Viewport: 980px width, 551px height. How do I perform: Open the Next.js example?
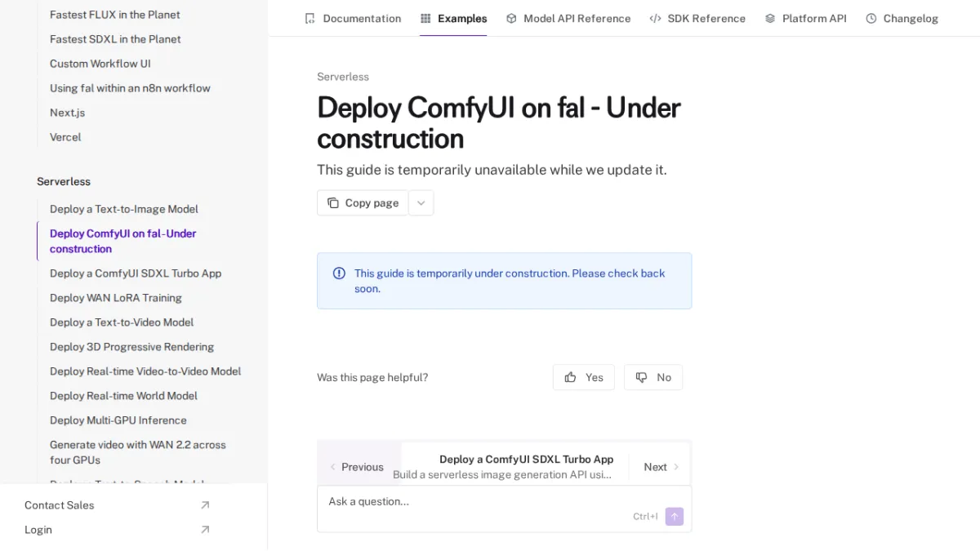(x=68, y=113)
